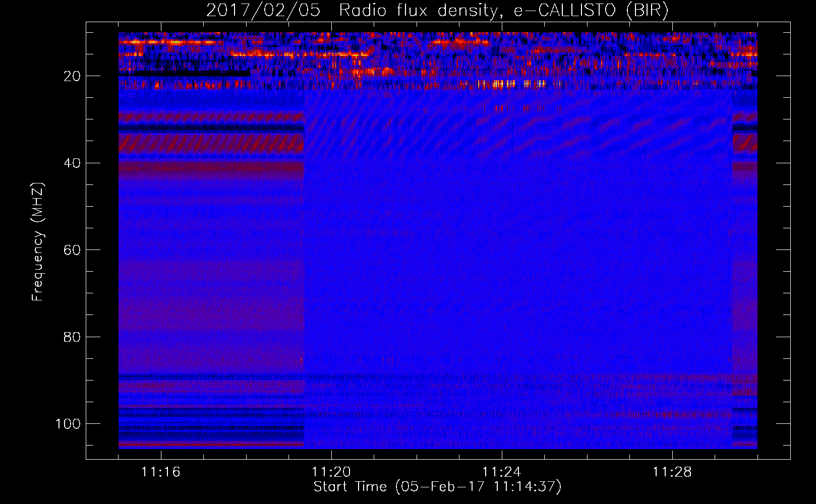Click the 11:28 time tick label
This screenshot has width=816, height=504.
click(x=672, y=472)
